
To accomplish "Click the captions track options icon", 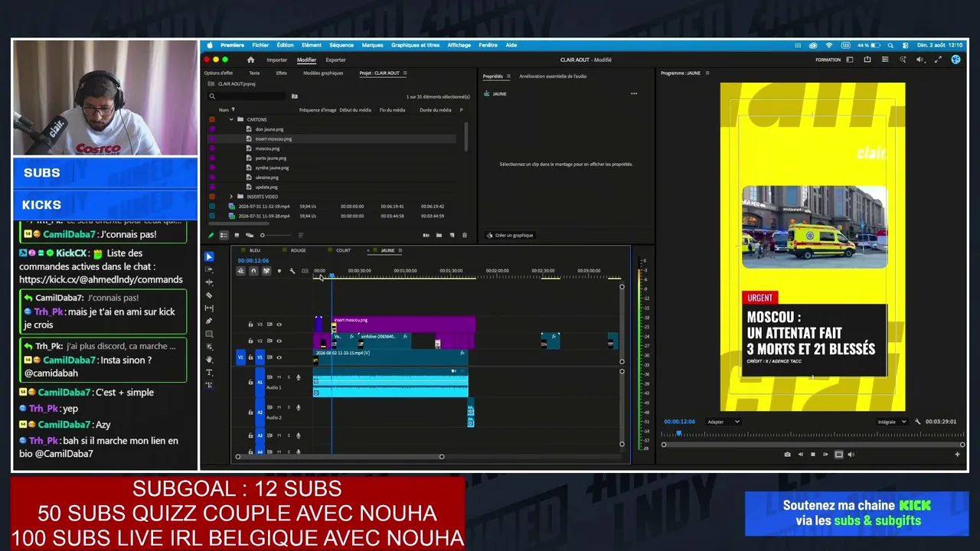I will coord(305,271).
